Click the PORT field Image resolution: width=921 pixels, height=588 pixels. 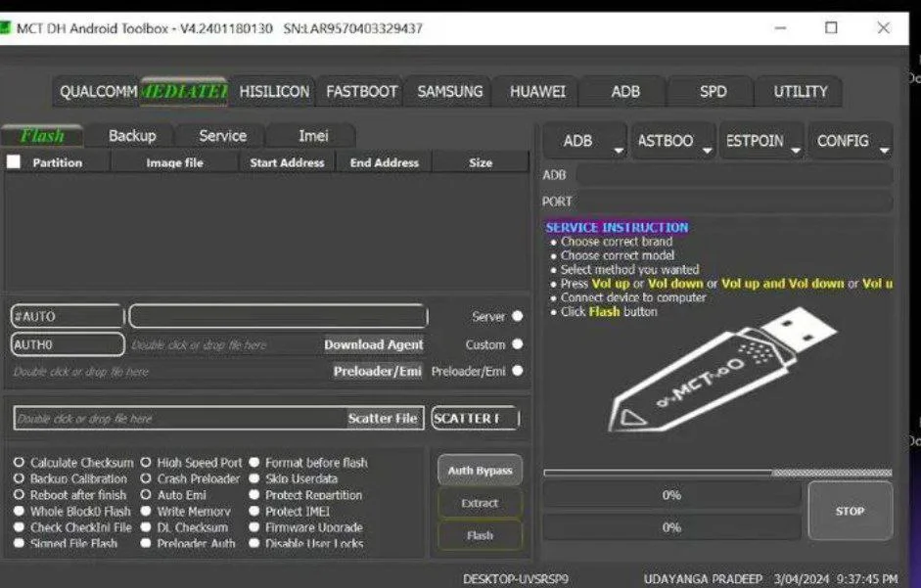tap(734, 201)
